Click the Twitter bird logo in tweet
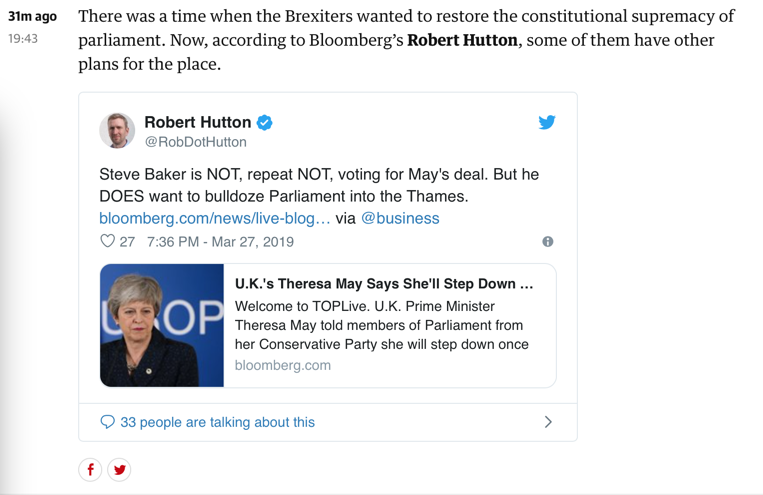Viewport: 763px width, 495px height. (547, 122)
